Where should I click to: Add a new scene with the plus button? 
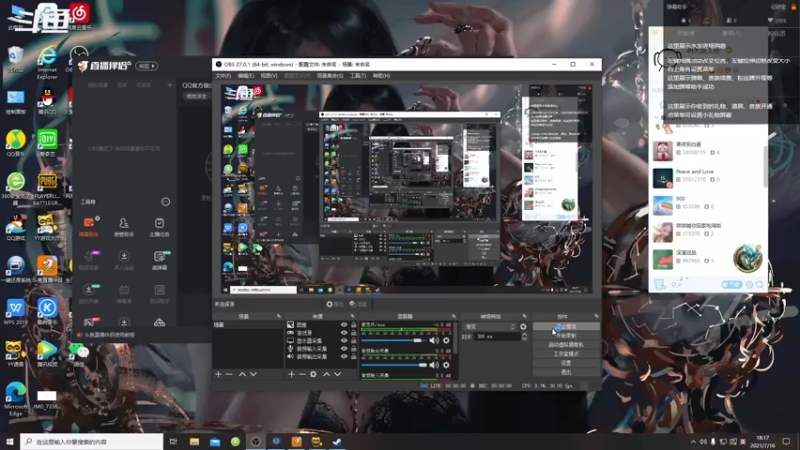click(x=218, y=374)
